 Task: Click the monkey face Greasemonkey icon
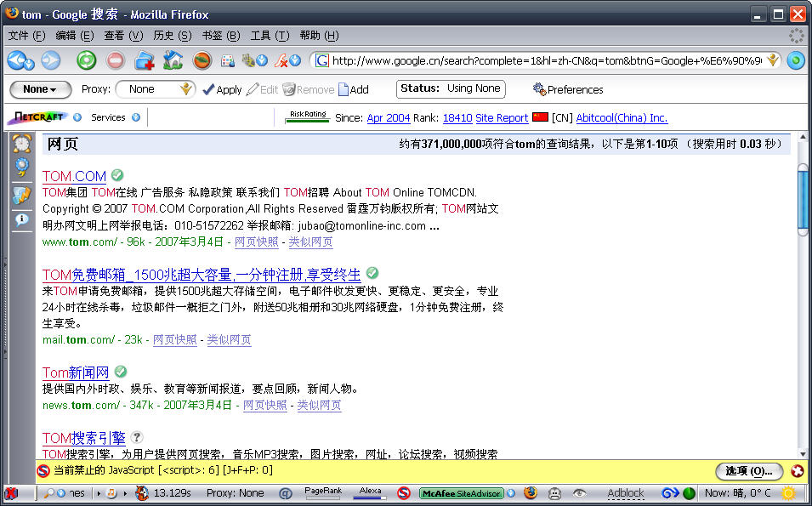click(554, 493)
